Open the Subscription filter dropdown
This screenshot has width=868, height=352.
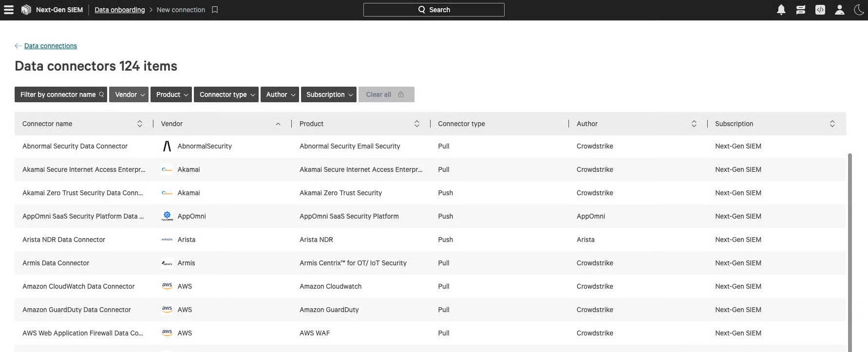(329, 94)
